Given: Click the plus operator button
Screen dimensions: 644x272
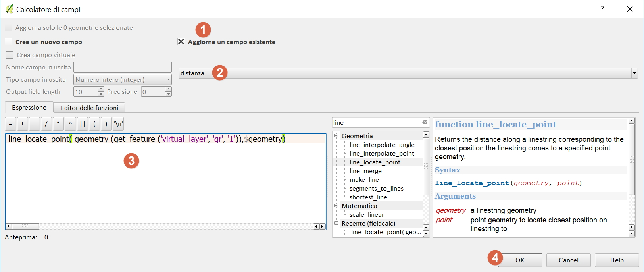Looking at the screenshot, I should (x=23, y=124).
